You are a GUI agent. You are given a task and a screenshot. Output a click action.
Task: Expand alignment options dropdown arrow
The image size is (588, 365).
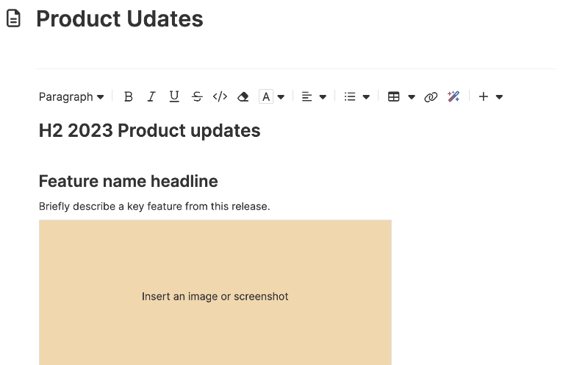coord(323,97)
